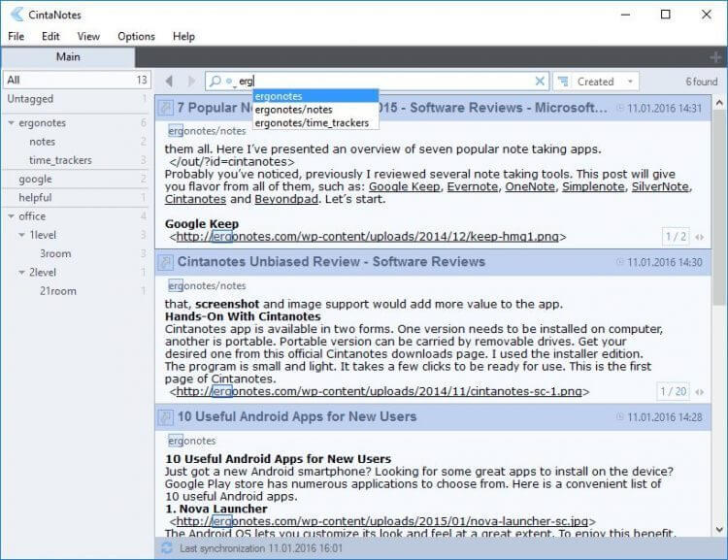This screenshot has width=728, height=560.
Task: Go back with the left navigation arrow
Action: click(x=170, y=82)
